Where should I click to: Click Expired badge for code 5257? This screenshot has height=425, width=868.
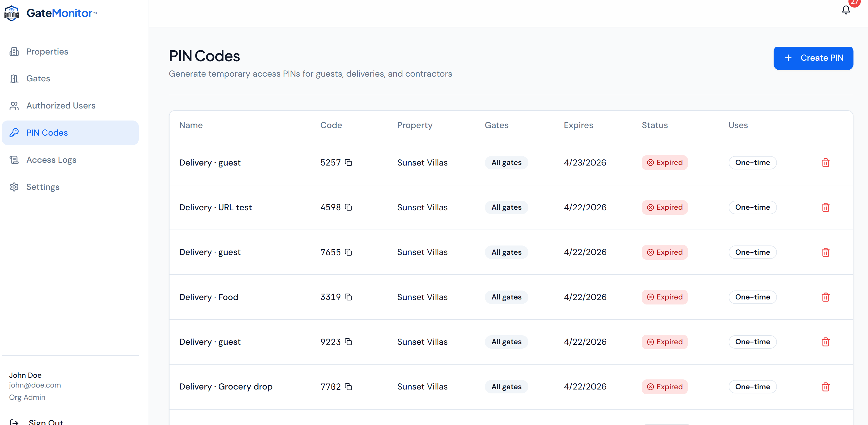(x=664, y=162)
